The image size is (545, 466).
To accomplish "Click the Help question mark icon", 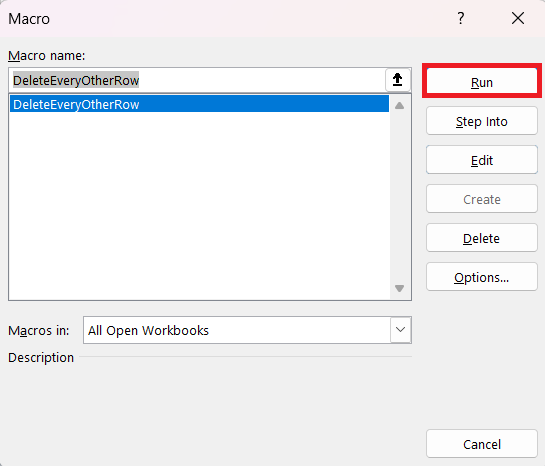I will [x=461, y=18].
